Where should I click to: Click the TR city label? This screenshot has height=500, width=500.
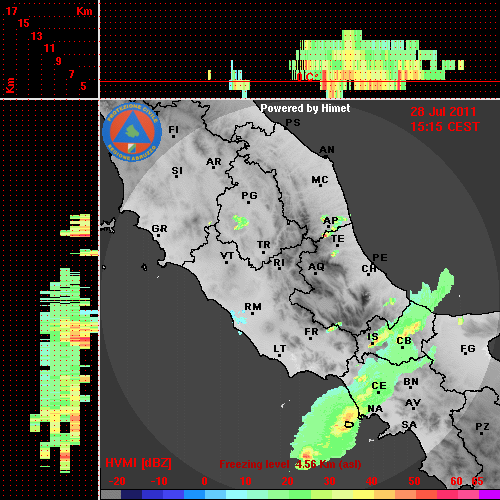point(264,245)
